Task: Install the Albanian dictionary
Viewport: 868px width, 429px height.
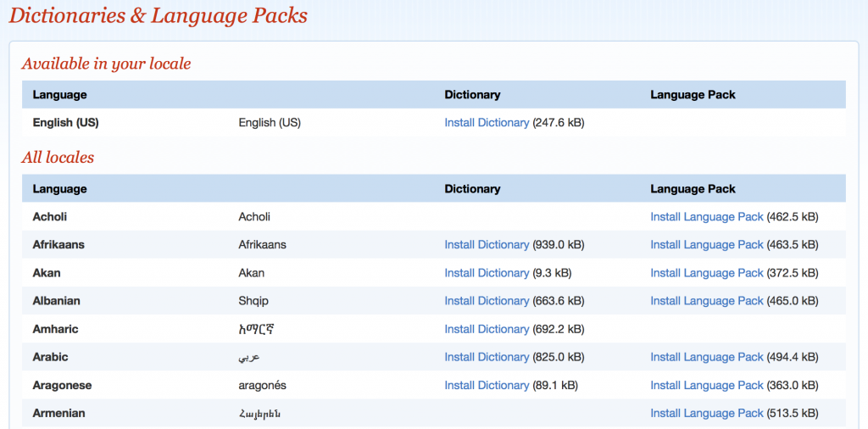Action: (487, 301)
